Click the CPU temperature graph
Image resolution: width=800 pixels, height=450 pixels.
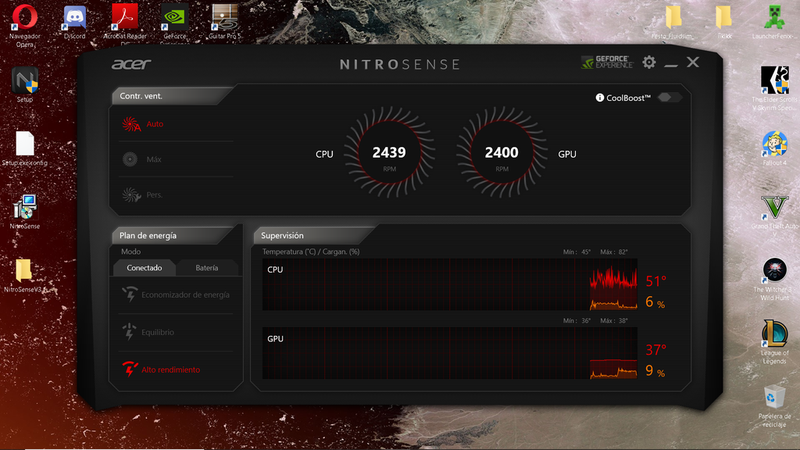(x=449, y=284)
